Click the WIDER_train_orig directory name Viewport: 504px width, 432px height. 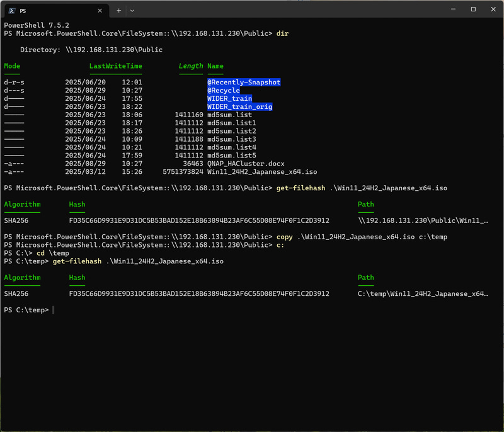click(239, 107)
